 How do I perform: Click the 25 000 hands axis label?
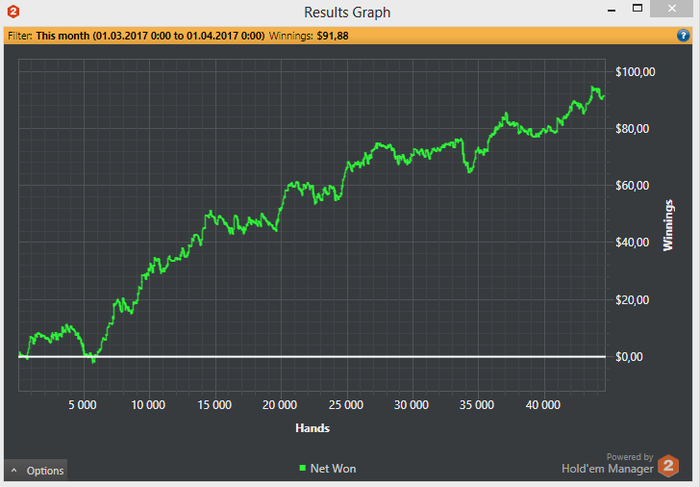click(346, 405)
